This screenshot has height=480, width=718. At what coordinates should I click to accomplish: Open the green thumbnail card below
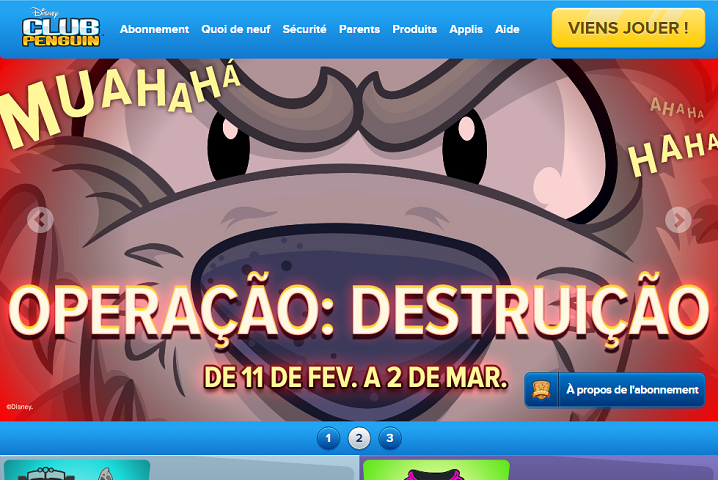pyautogui.click(x=436, y=470)
